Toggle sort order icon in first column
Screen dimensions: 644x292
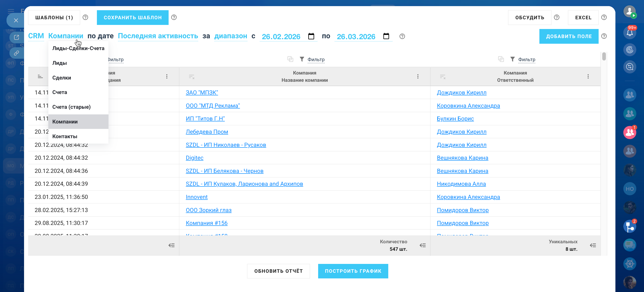tap(40, 77)
